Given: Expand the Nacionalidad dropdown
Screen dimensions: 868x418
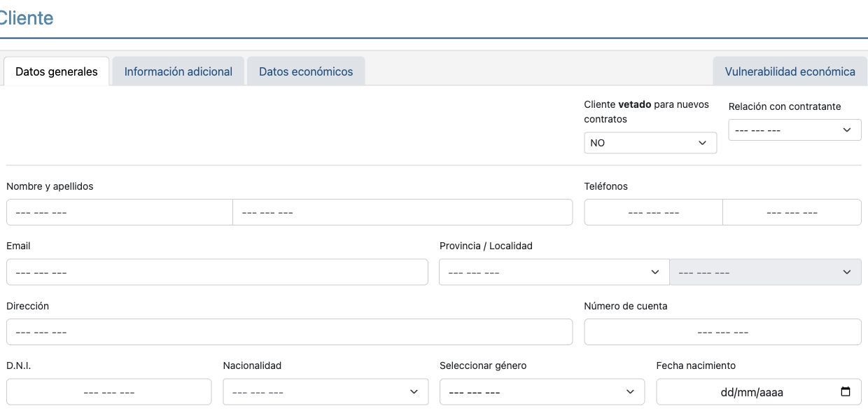Looking at the screenshot, I should [325, 392].
